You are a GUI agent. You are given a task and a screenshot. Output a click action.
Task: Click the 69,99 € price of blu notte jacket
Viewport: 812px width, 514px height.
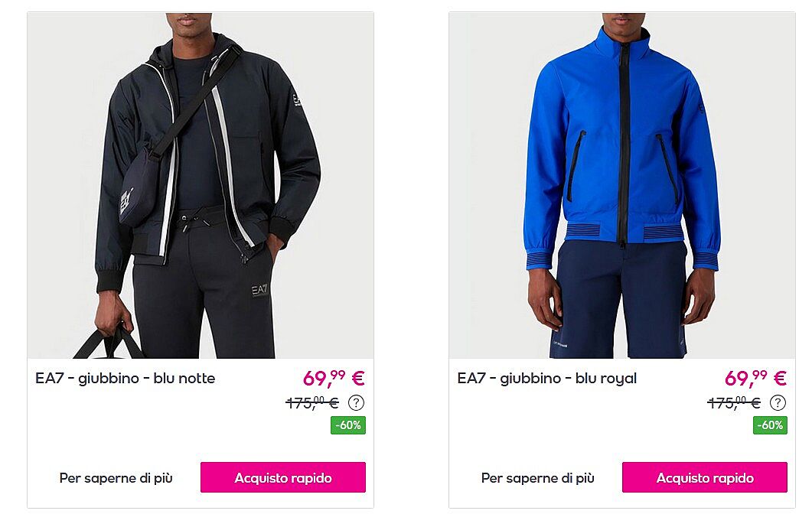pos(334,378)
